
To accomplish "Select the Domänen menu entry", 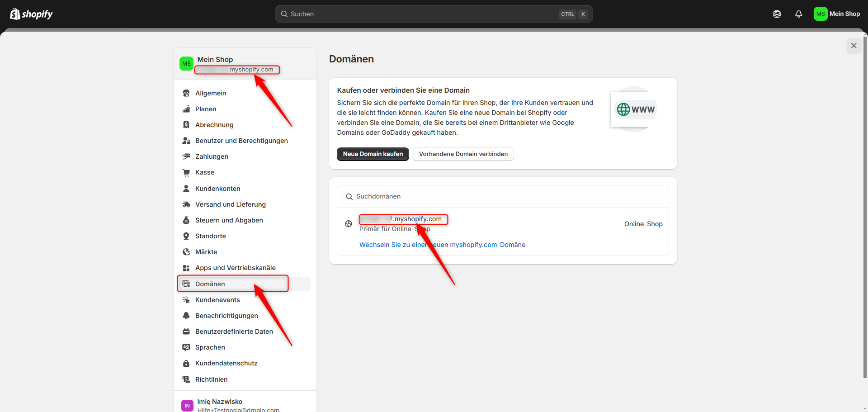I will pos(244,284).
